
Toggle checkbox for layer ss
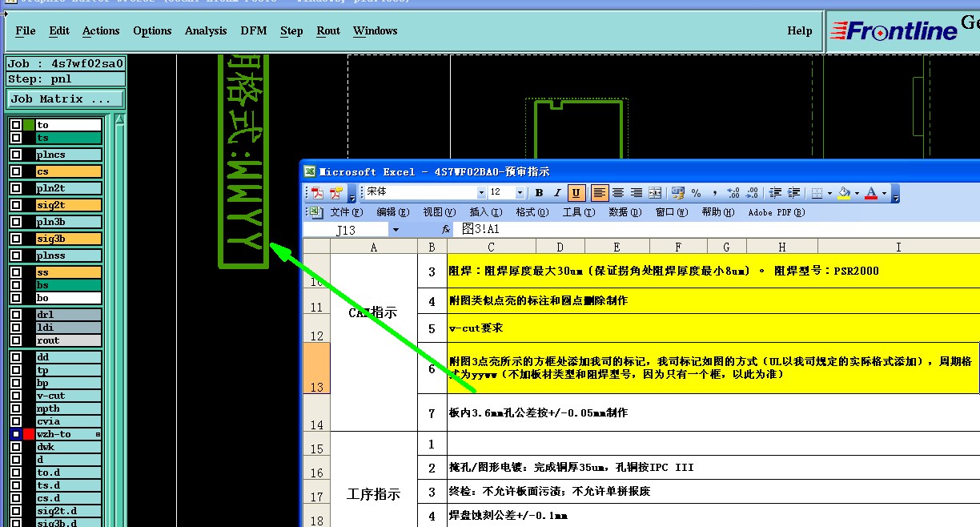16,272
